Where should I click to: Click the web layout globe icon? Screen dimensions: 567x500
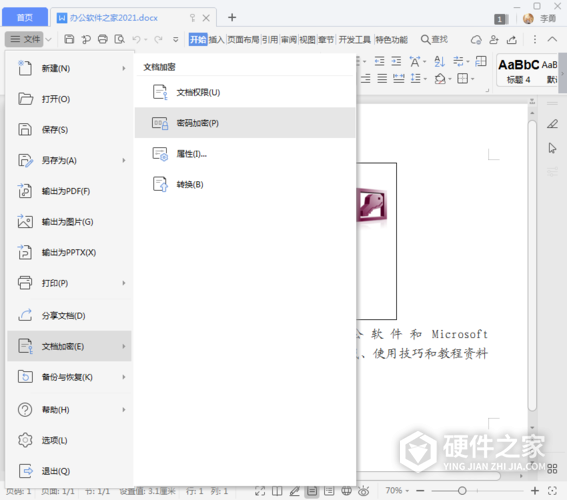(x=346, y=491)
